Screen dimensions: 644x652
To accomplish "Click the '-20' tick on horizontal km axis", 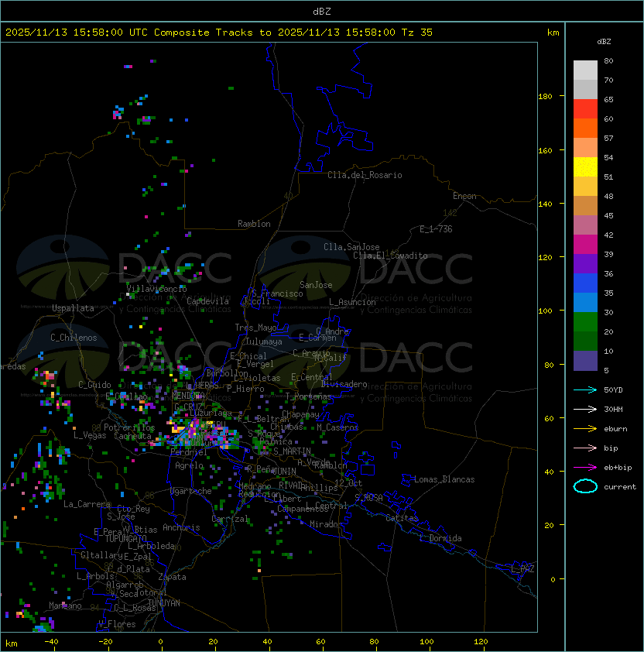I will click(x=105, y=642).
